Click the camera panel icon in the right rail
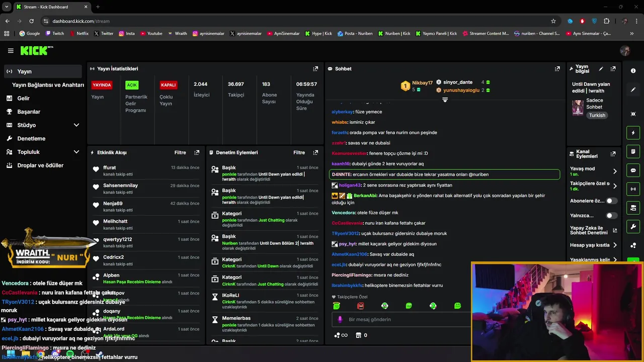 pos(633,208)
